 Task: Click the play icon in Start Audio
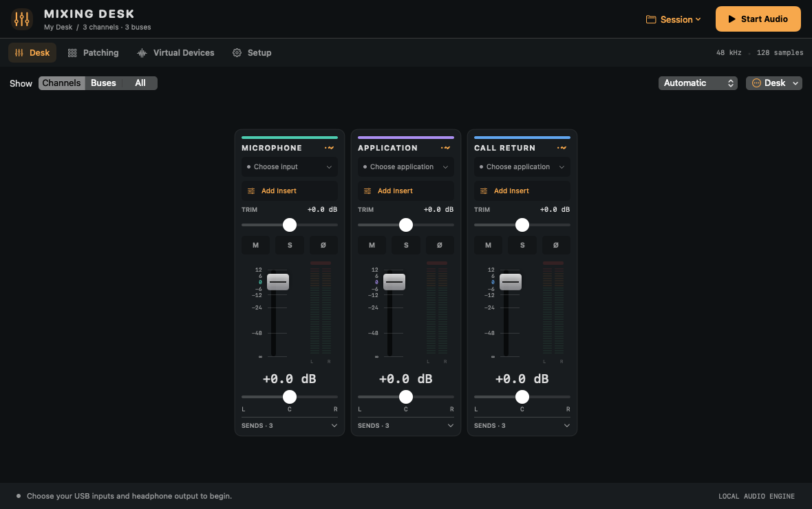tap(731, 19)
